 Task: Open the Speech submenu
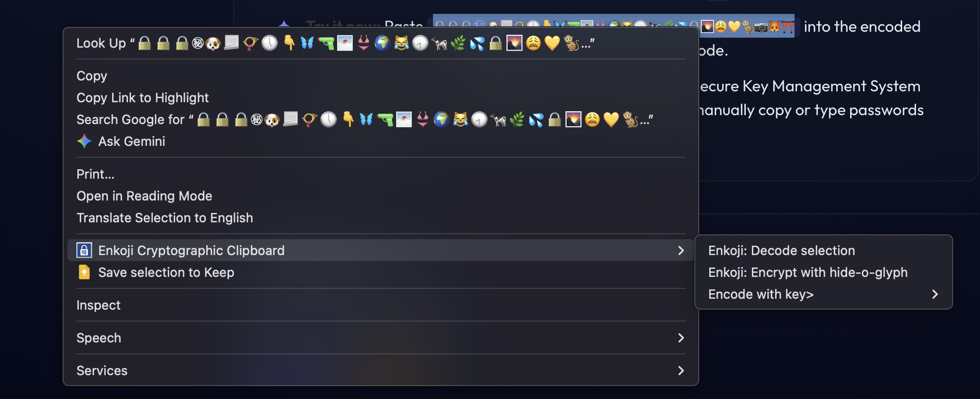click(380, 338)
